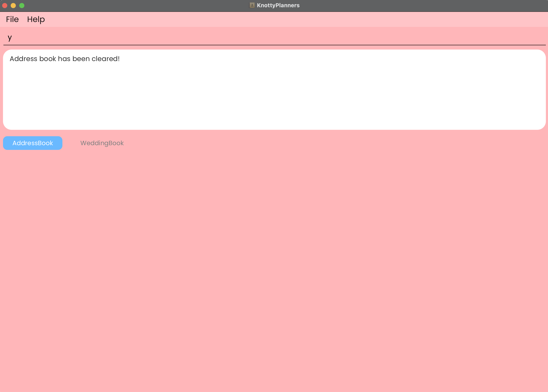The width and height of the screenshot is (548, 392).
Task: Click the word 'Address' in result message
Action: pos(23,59)
